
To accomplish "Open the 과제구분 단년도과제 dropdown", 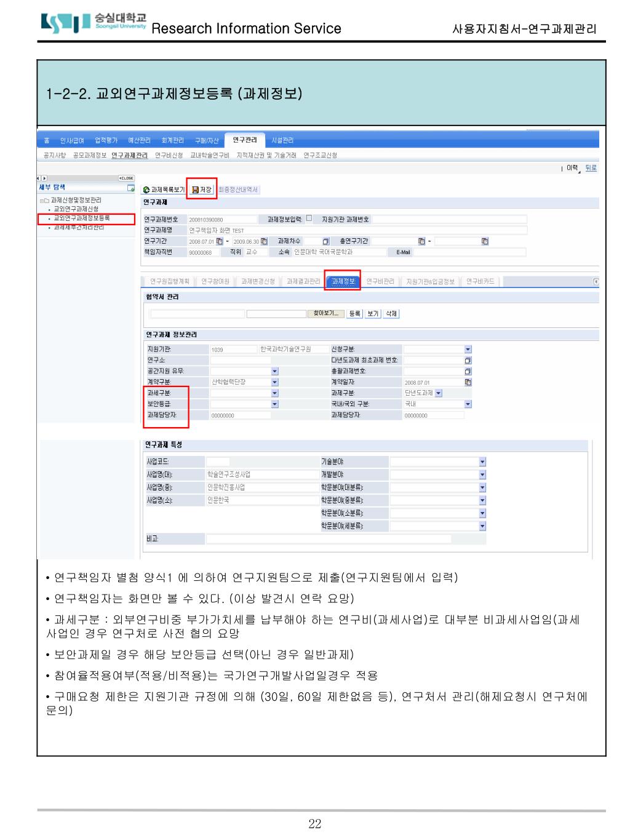I will pyautogui.click(x=439, y=393).
